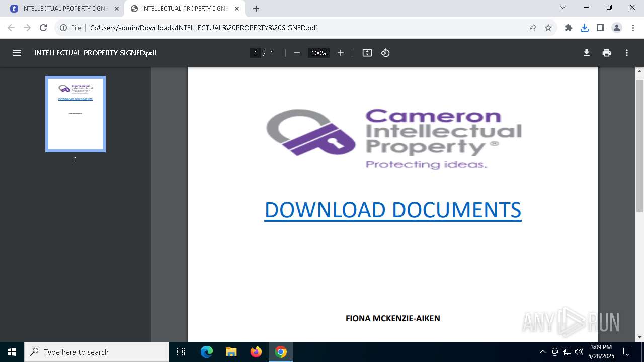The image size is (644, 362).
Task: Click the File site information icon
Action: (x=63, y=28)
